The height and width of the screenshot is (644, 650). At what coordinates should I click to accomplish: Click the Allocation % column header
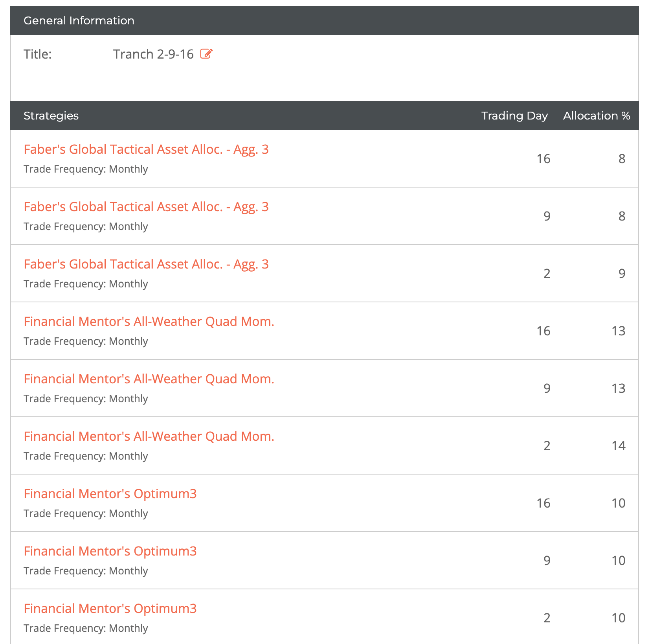[x=596, y=116]
